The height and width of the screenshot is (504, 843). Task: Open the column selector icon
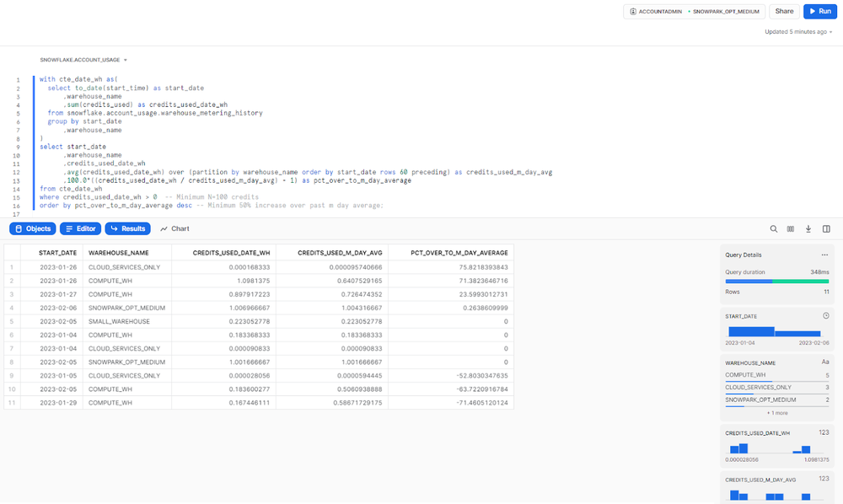(x=791, y=228)
